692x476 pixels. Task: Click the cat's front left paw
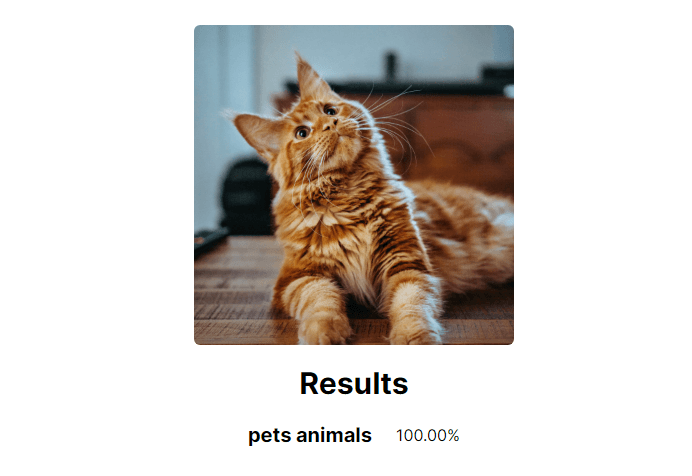tap(324, 326)
